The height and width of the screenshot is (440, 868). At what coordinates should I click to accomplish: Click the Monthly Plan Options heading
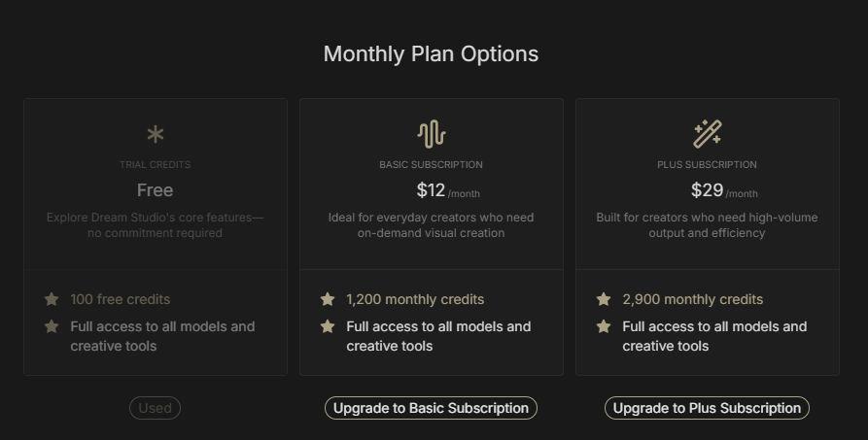[431, 54]
